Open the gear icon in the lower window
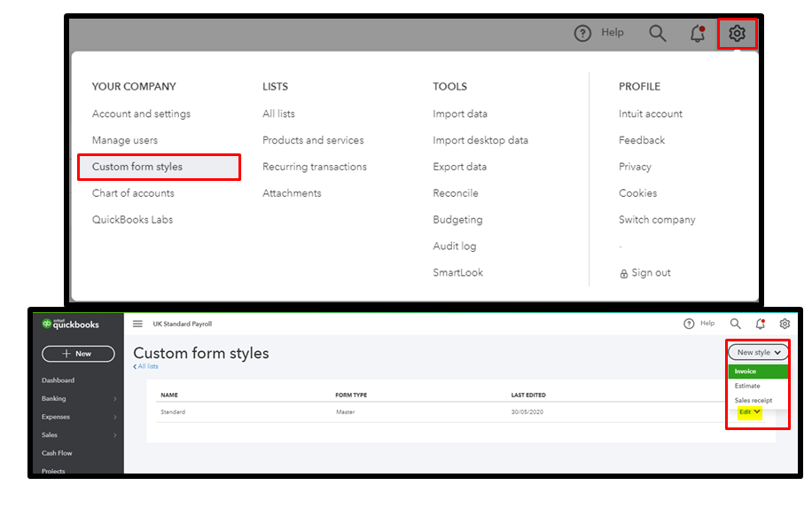The width and height of the screenshot is (812, 509). pyautogui.click(x=785, y=324)
